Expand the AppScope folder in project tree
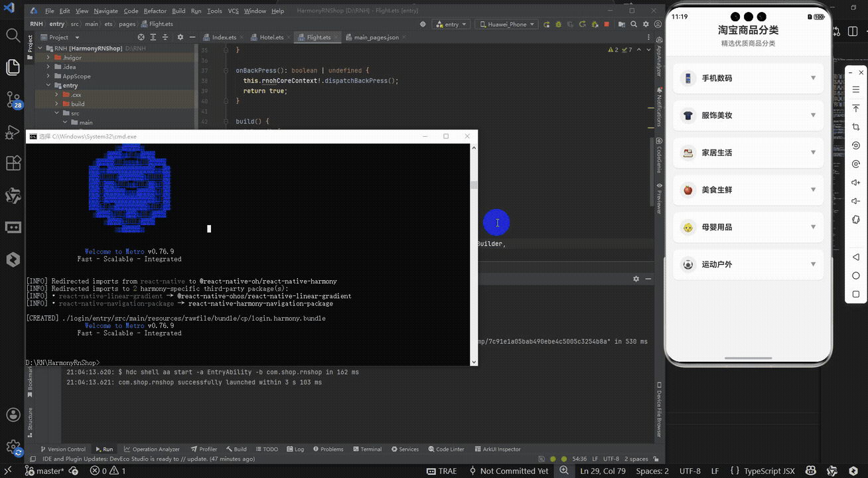 point(48,76)
